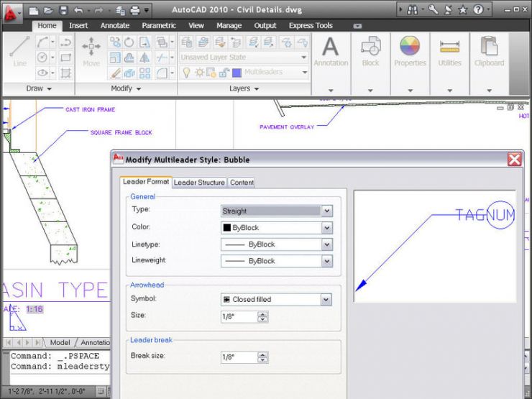Select the Erase tool

[x=115, y=73]
